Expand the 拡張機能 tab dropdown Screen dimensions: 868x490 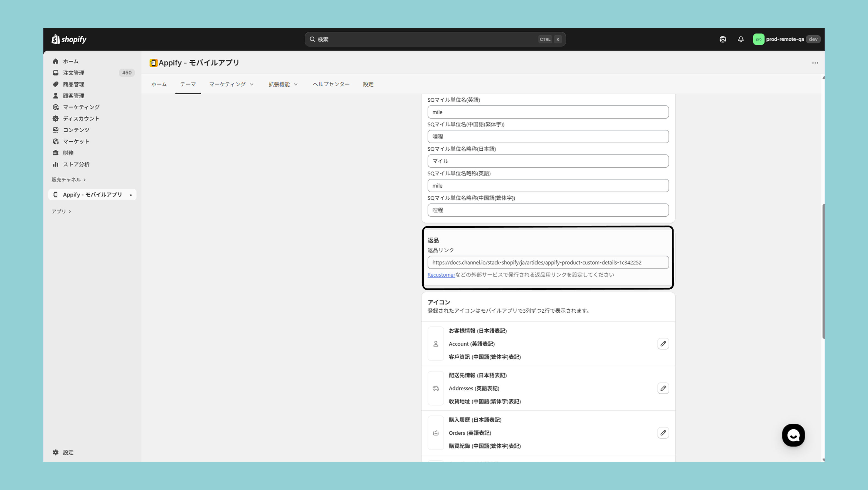point(283,84)
